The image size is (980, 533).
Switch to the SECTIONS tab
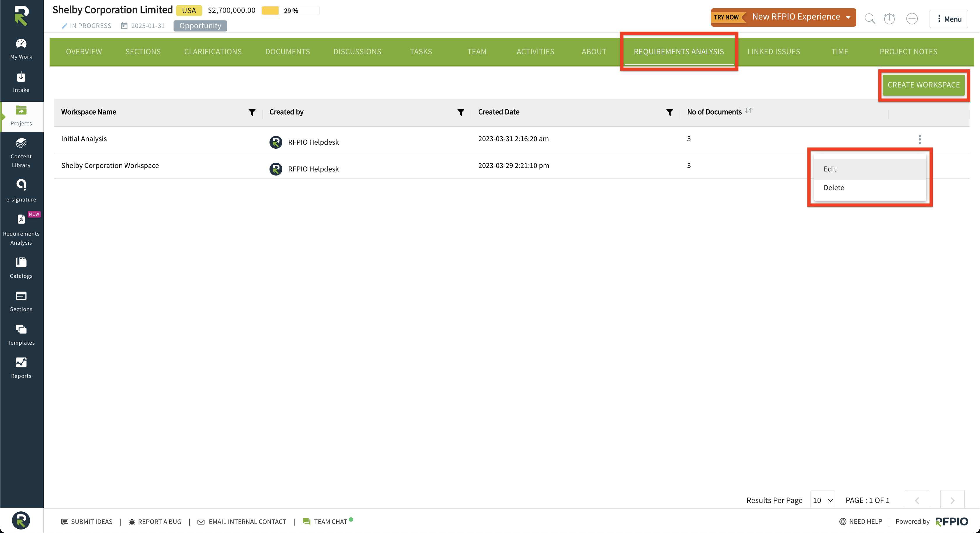[x=143, y=51]
